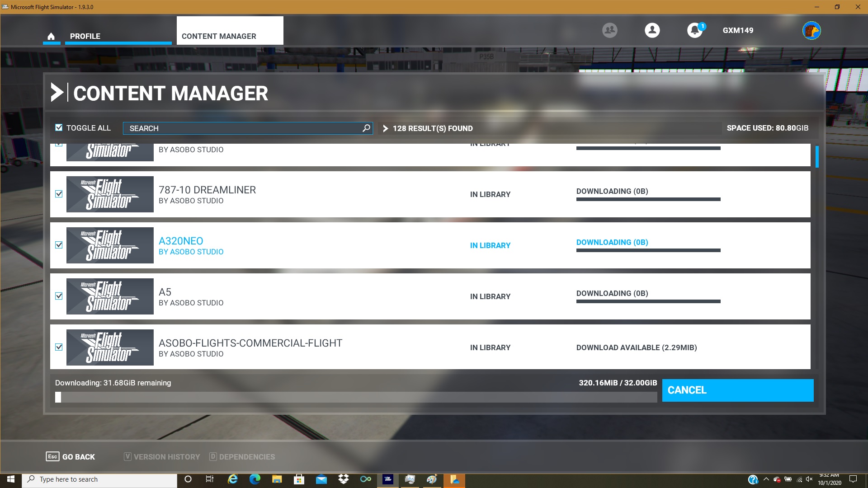868x488 pixels.
Task: Open Cortana circle icon
Action: (x=188, y=479)
